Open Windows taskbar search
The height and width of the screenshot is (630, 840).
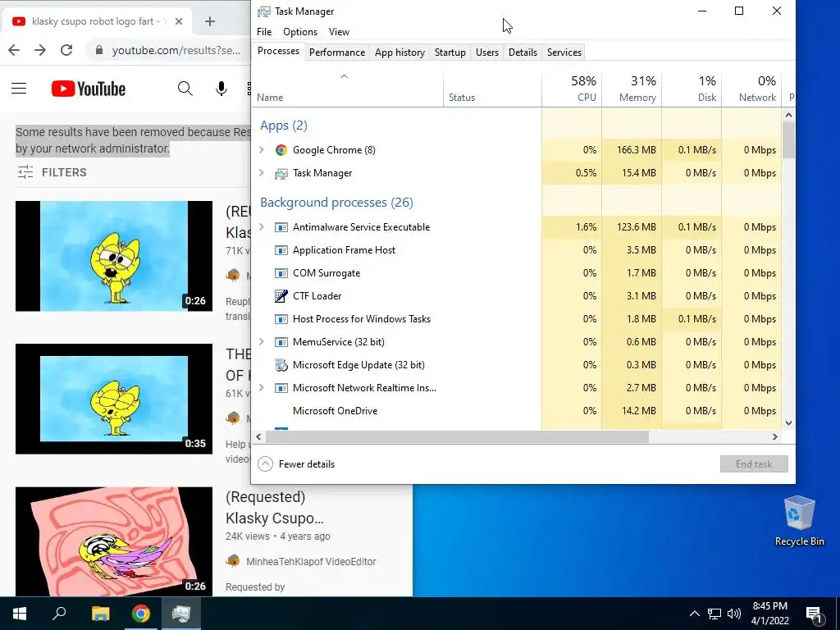click(59, 614)
